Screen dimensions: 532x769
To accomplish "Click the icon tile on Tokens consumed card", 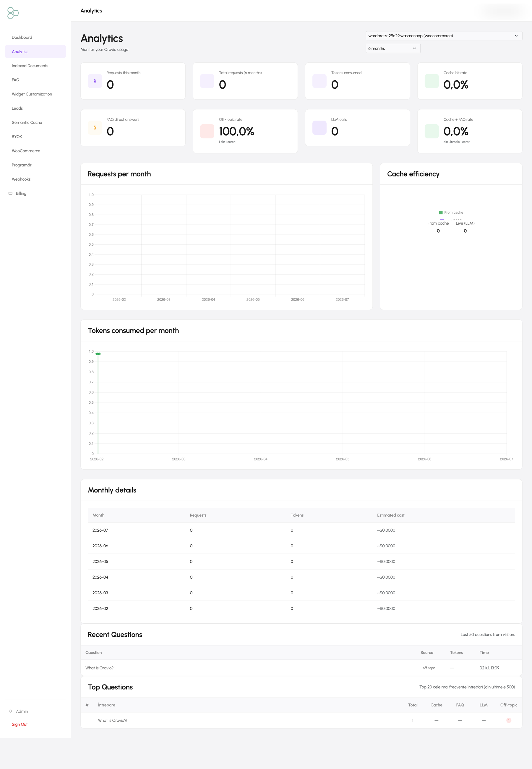I will (319, 81).
